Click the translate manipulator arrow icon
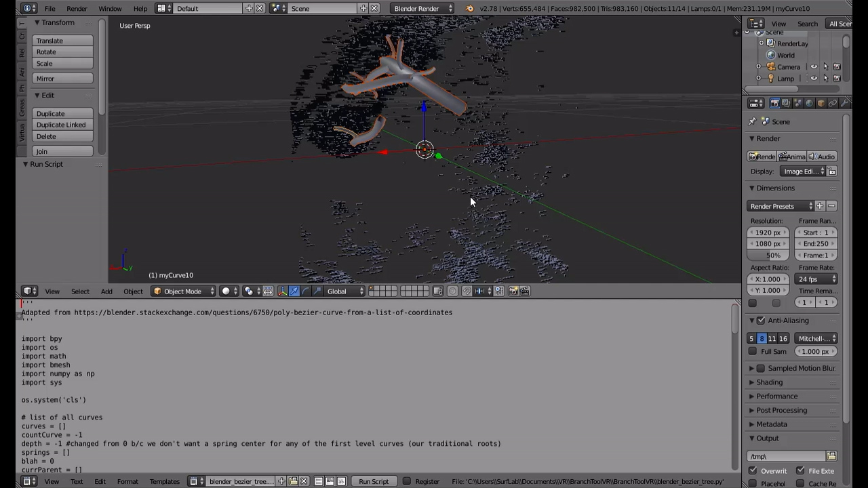Viewport: 868px width, 488px height. pyautogui.click(x=294, y=291)
